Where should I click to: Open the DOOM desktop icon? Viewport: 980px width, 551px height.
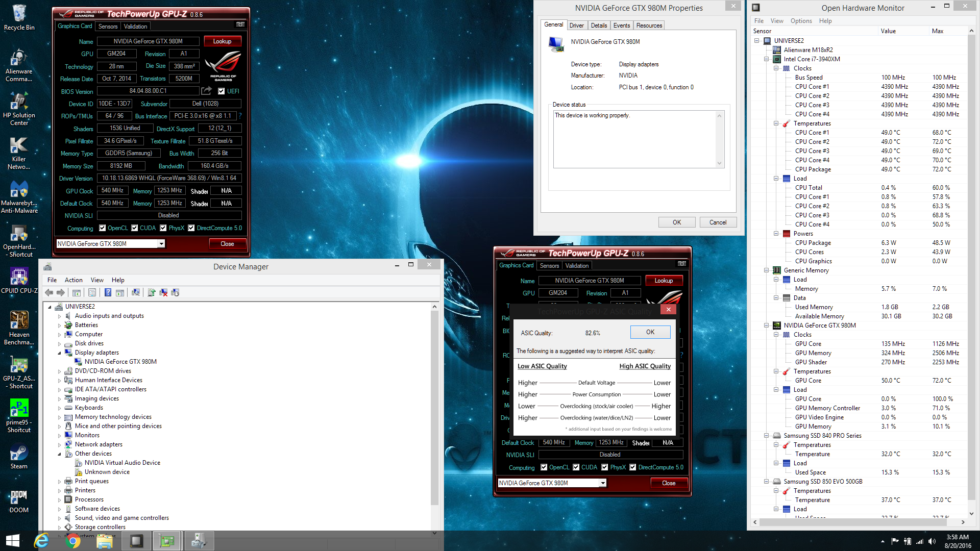point(19,500)
